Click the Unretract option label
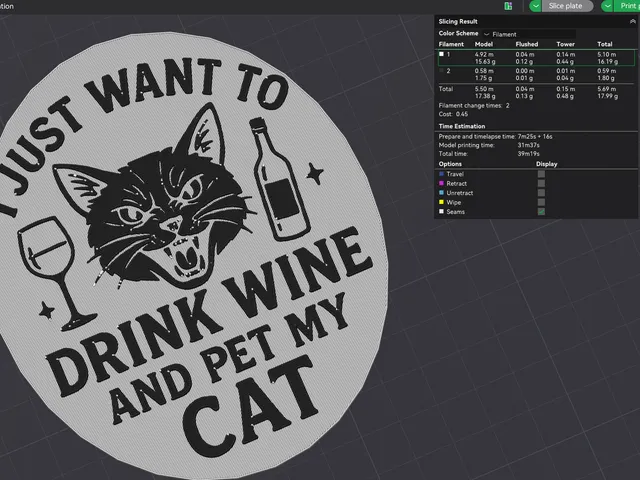This screenshot has width=640, height=480. pyautogui.click(x=460, y=193)
